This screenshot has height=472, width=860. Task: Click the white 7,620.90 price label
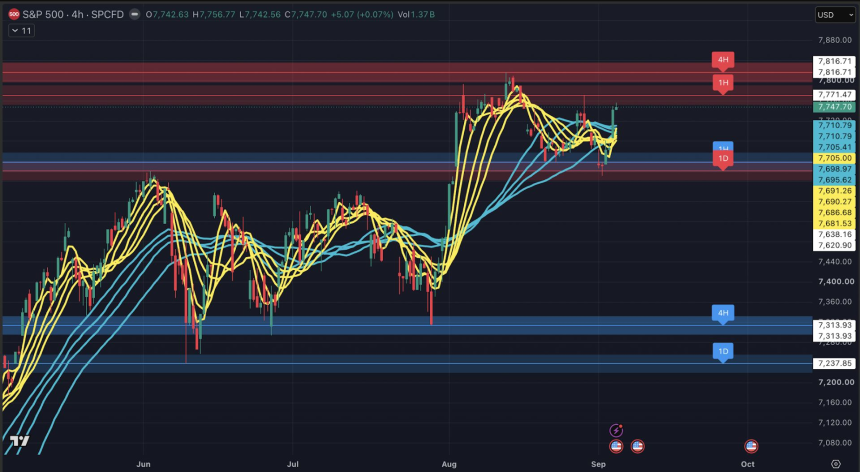(835, 246)
